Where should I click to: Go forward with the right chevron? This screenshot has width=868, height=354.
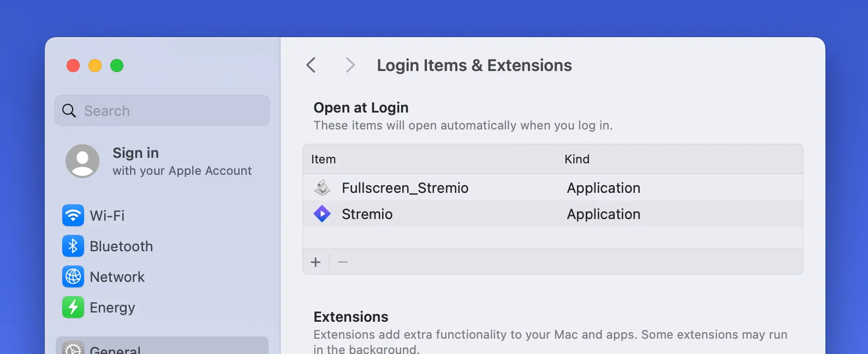[x=350, y=66]
